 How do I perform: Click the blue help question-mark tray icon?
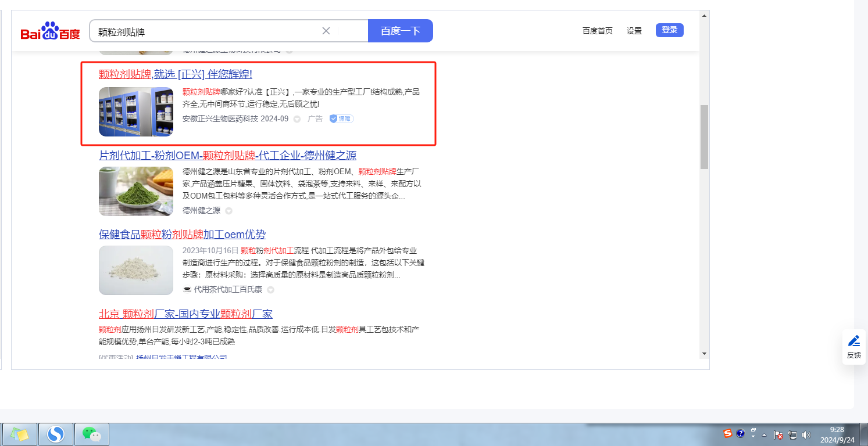[740, 433]
